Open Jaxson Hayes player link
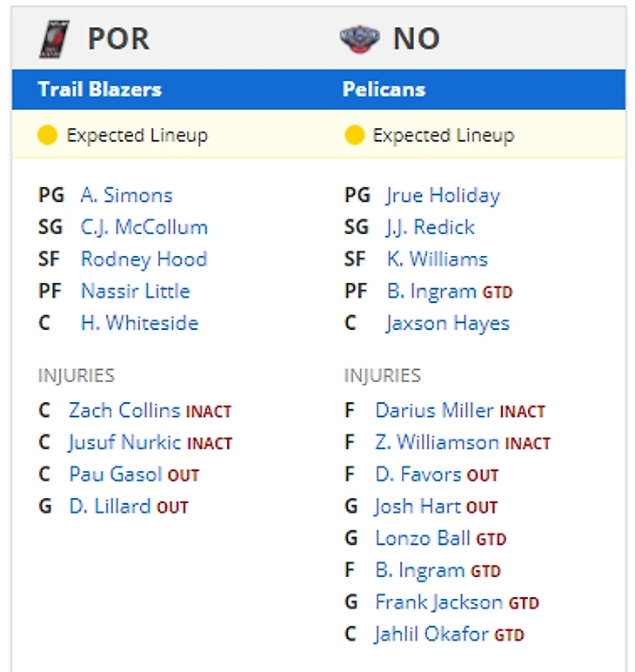Screen dimensions: 635x672 (448, 323)
